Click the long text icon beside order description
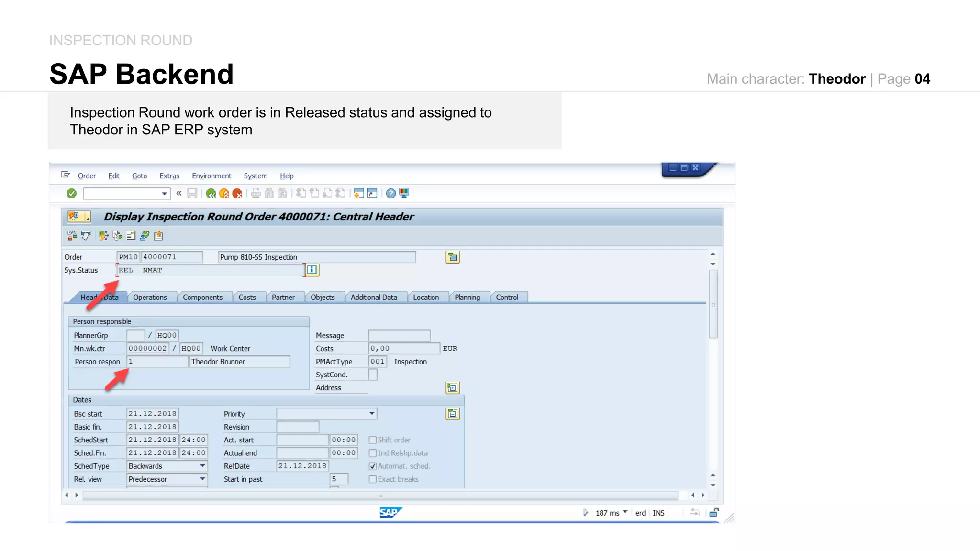 coord(452,257)
